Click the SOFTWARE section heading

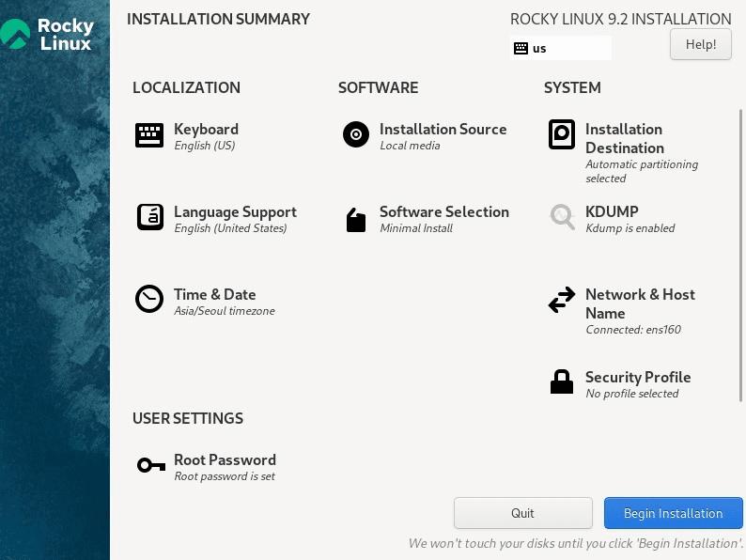[379, 87]
